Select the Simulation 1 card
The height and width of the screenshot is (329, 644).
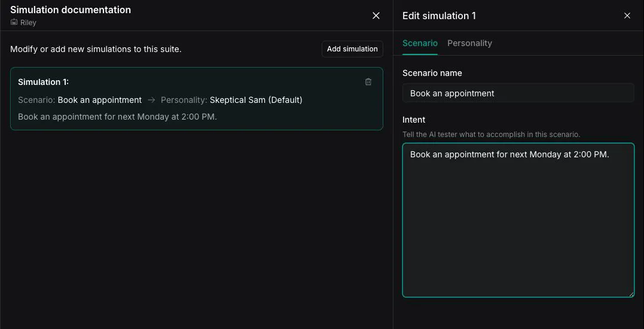196,99
